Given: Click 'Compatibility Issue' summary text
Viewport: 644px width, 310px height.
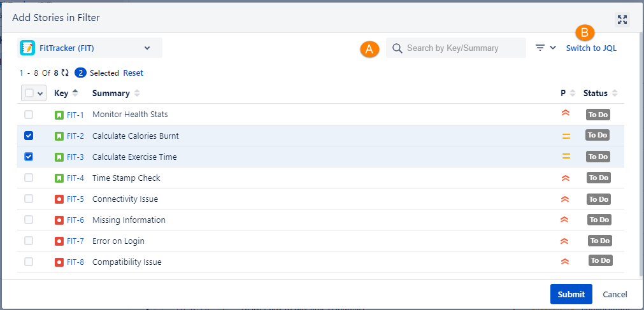Looking at the screenshot, I should pos(127,262).
